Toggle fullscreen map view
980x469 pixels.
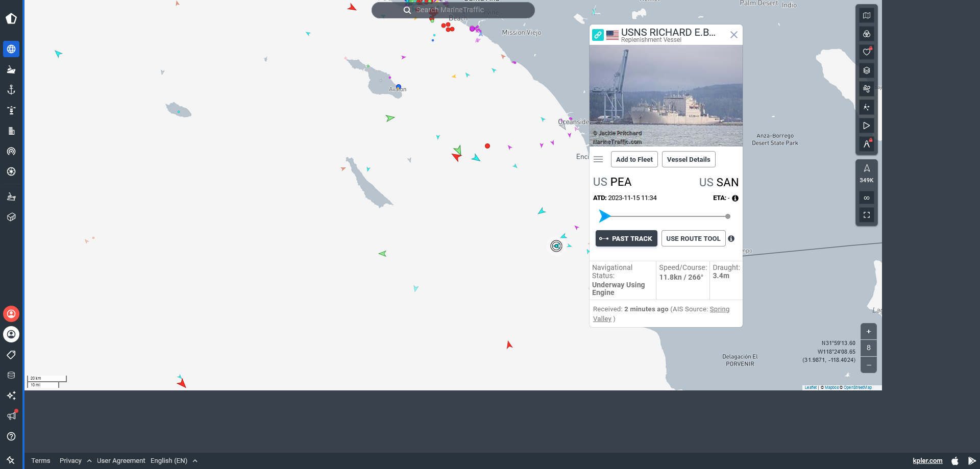tap(867, 215)
